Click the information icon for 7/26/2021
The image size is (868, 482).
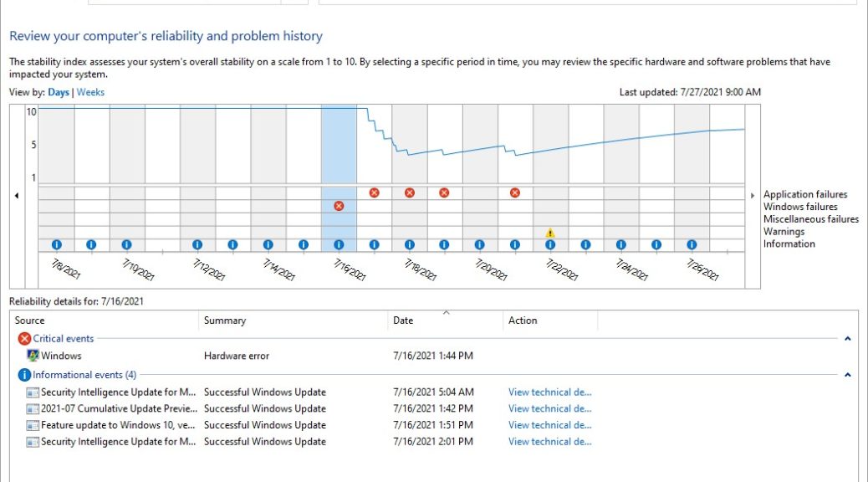pos(692,244)
